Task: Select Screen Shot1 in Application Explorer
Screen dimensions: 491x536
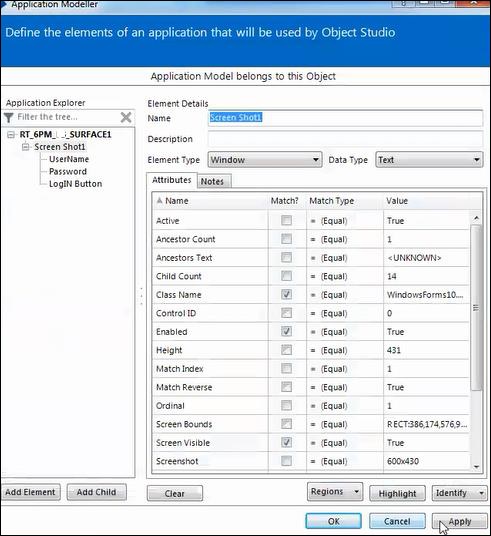Action: tap(59, 147)
